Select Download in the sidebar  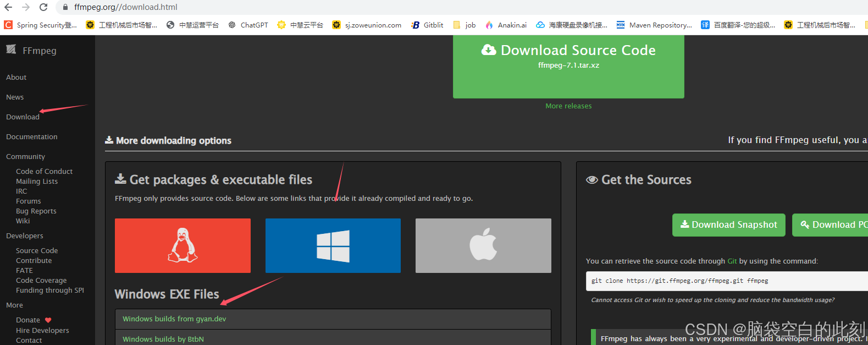pyautogui.click(x=23, y=117)
